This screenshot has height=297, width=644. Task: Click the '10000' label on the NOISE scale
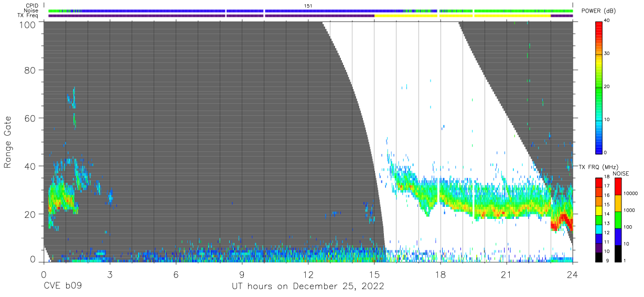click(x=630, y=194)
